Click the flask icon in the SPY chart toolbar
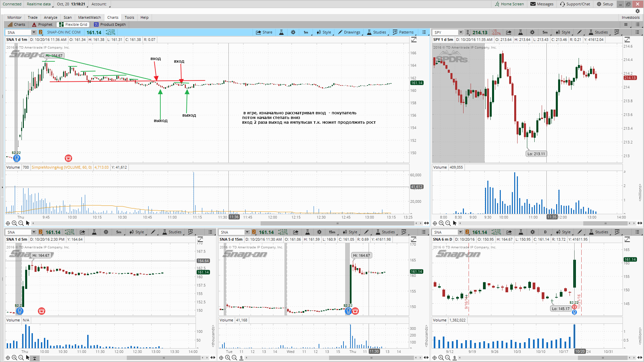 [521, 32]
